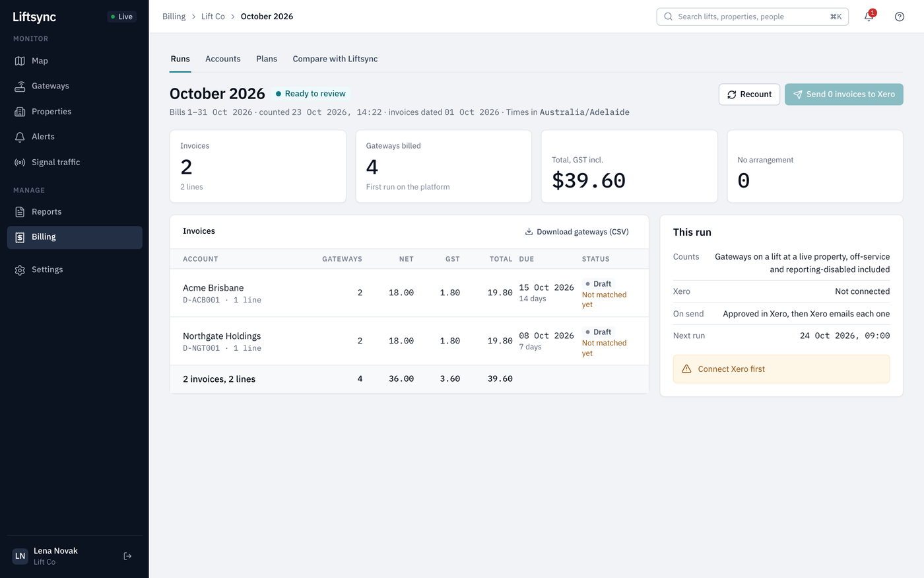The height and width of the screenshot is (578, 924).
Task: Click the Xero Not connected value
Action: [862, 291]
